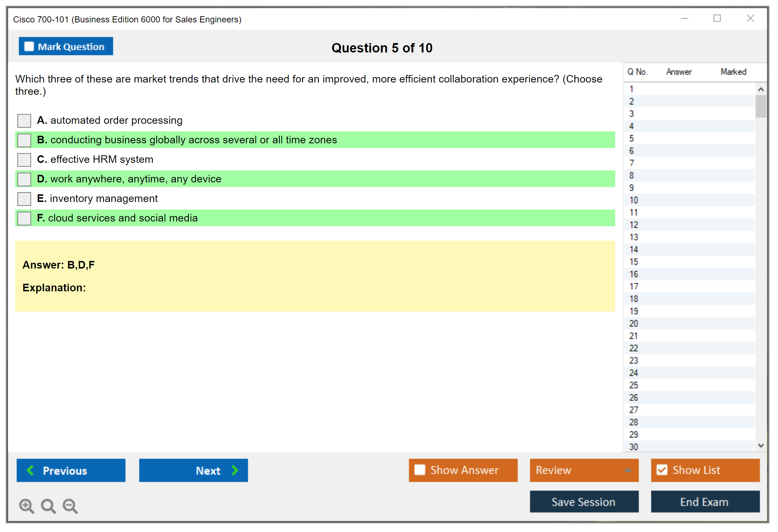Check option D work anywhere, anytime, any device
778x532 pixels.
pyautogui.click(x=24, y=179)
